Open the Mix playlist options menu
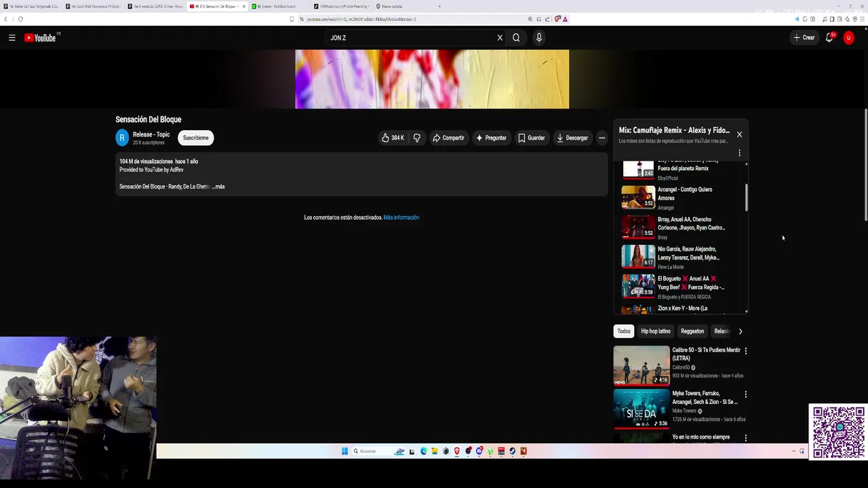 739,153
